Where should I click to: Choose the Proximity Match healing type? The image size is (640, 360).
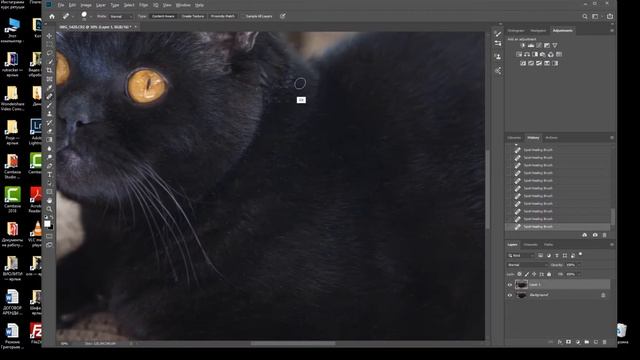pyautogui.click(x=223, y=16)
